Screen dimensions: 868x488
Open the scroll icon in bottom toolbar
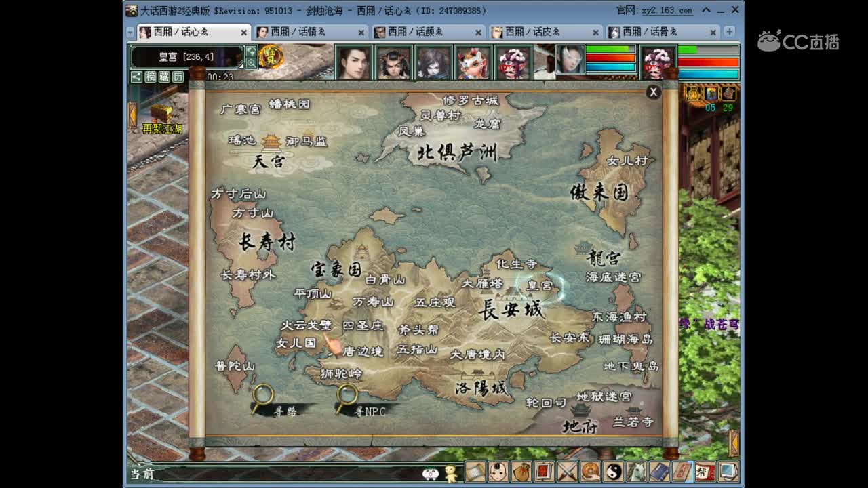(475, 471)
